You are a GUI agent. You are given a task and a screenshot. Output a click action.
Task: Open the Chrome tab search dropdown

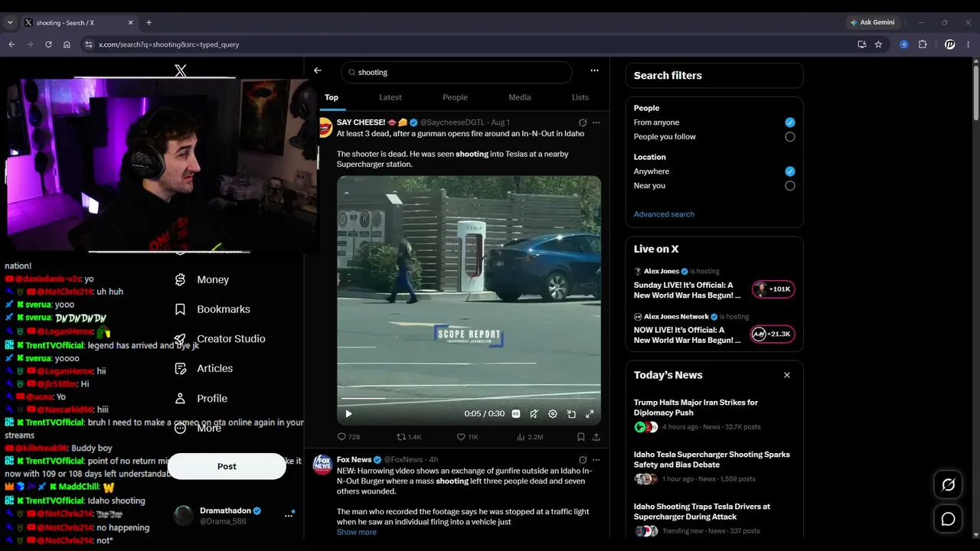[x=10, y=23]
